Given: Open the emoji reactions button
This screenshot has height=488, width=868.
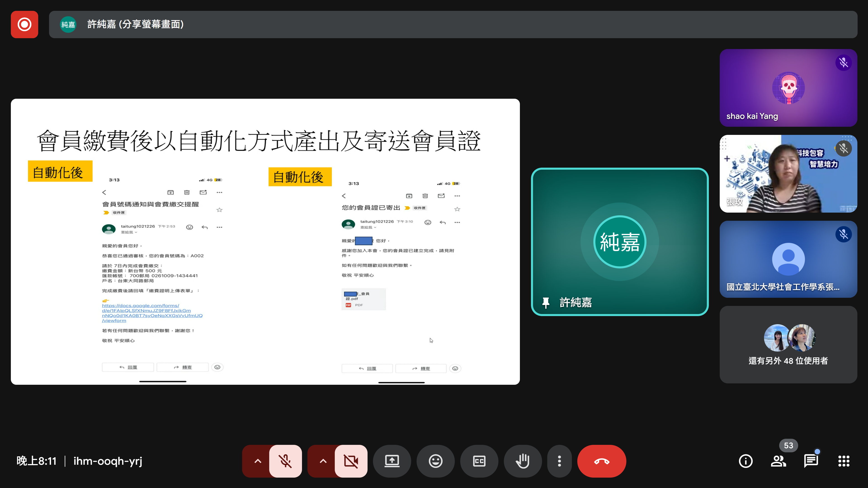Looking at the screenshot, I should coord(435,461).
